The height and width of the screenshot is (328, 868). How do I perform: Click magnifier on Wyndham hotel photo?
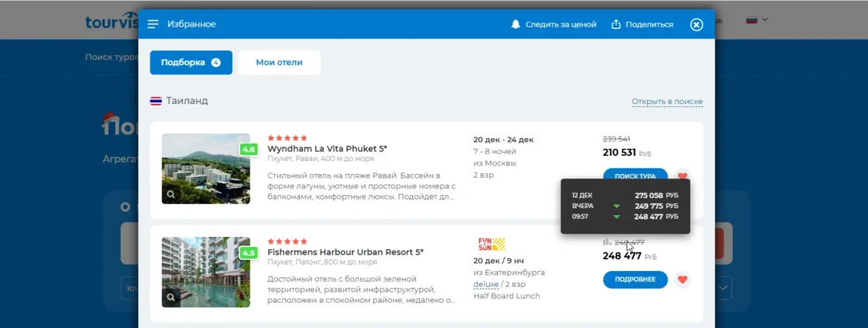pos(171,194)
